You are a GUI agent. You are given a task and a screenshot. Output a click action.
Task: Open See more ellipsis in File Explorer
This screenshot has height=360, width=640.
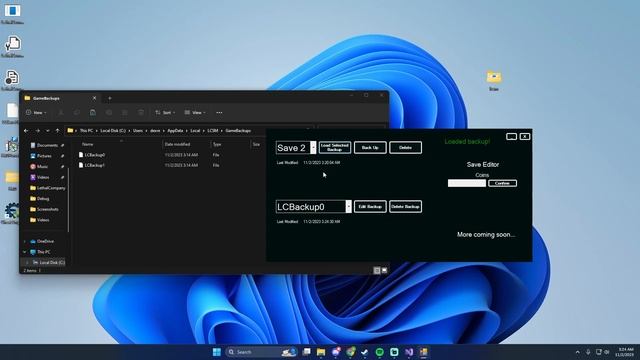(219, 113)
